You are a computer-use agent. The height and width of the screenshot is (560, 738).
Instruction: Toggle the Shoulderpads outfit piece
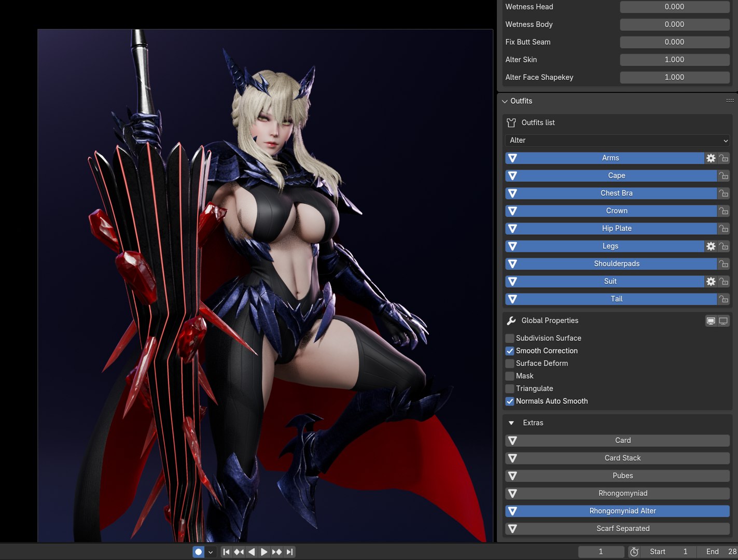611,264
